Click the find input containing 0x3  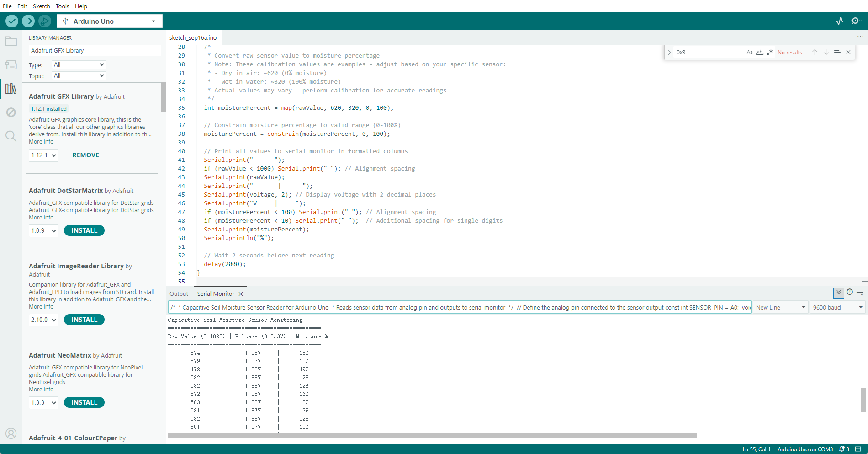[709, 52]
